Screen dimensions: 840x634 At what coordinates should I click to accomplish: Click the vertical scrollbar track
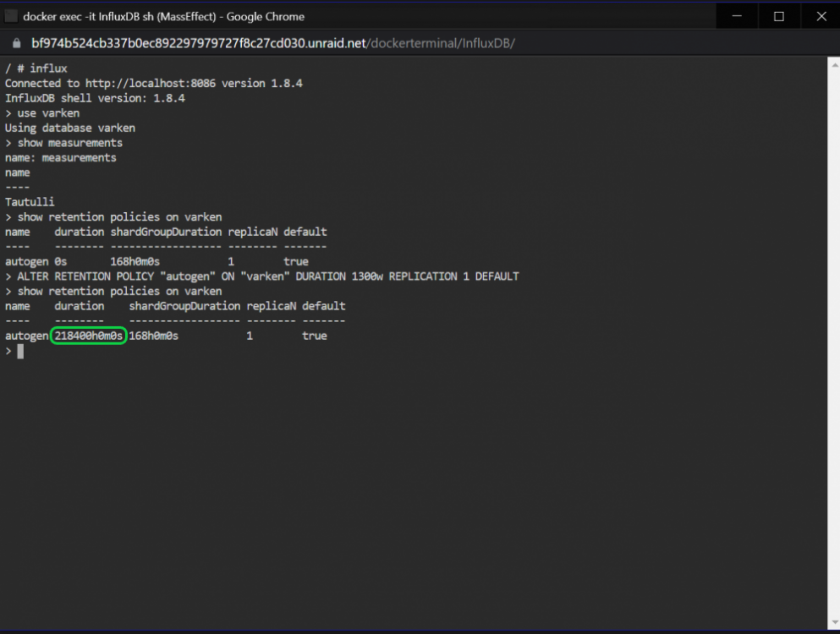click(x=834, y=342)
